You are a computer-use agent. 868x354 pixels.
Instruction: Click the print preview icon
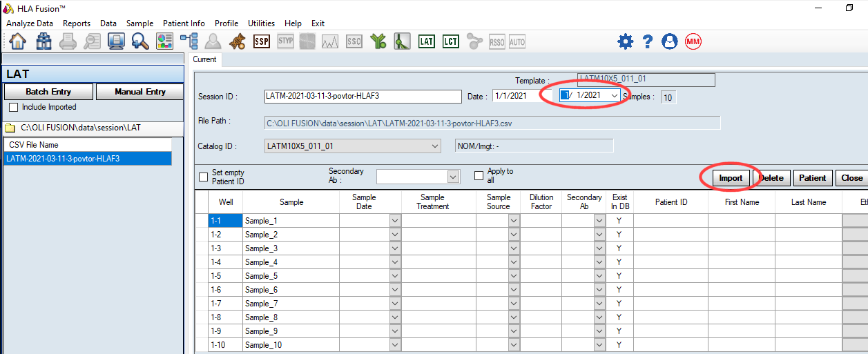coord(92,42)
